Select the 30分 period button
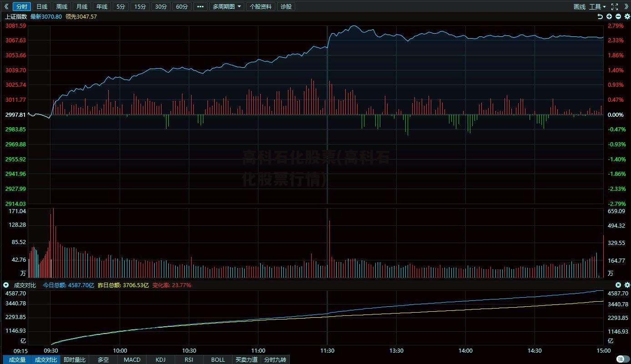The image size is (631, 364). (x=161, y=6)
